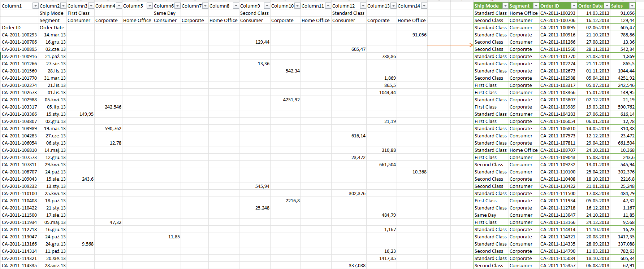Open the Column4 filter dropdown
Screen dimensions: 644x269
(x=119, y=6)
